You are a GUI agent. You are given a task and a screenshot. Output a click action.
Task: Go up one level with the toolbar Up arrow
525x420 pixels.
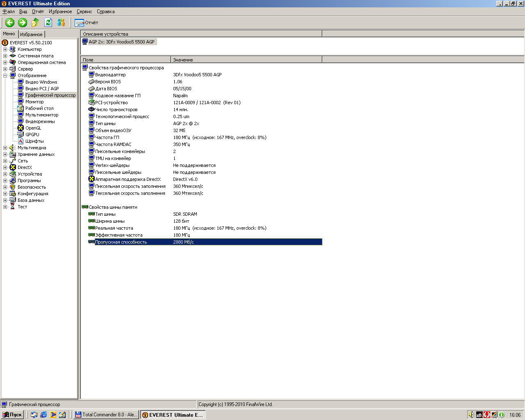pos(35,23)
